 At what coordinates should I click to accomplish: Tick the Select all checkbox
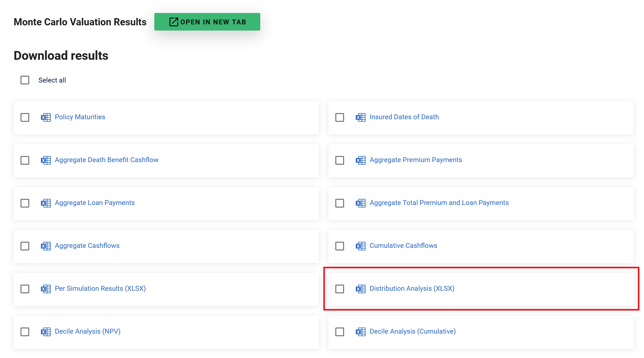25,80
